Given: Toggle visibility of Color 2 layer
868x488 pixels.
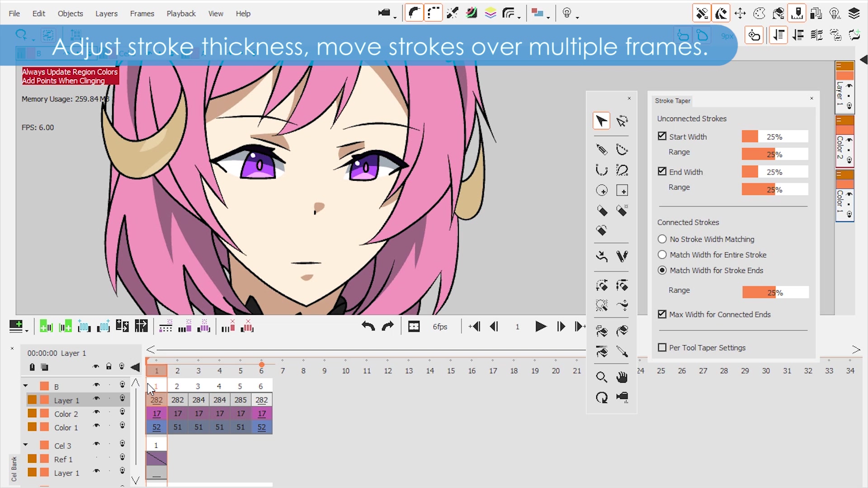Looking at the screenshot, I should click(x=96, y=413).
